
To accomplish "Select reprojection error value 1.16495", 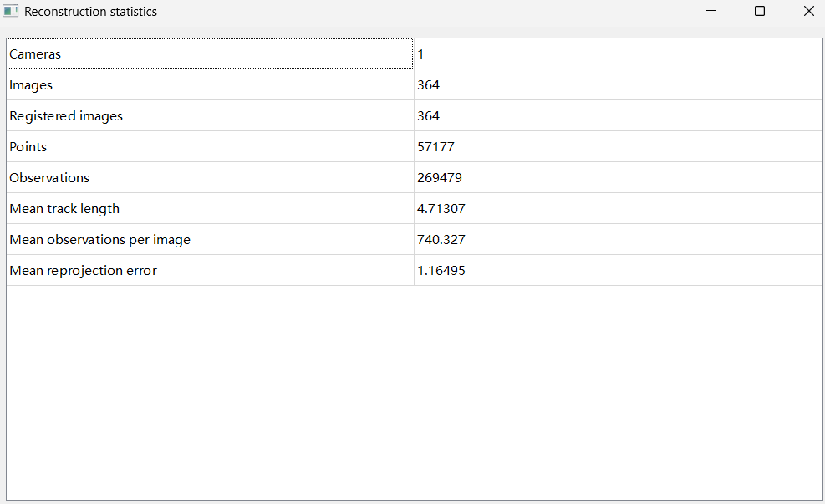I will click(x=441, y=271).
